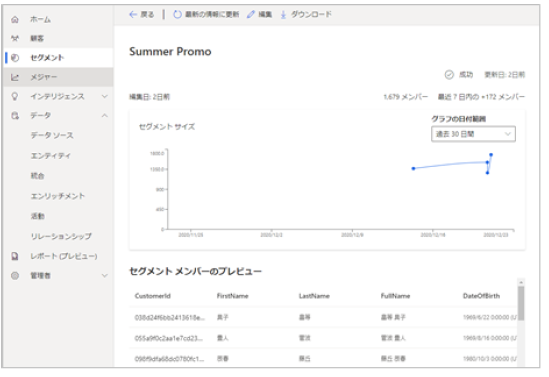The width and height of the screenshot is (549, 377).
Task: Open レポート (プレビュー) in navigation
Action: (64, 256)
